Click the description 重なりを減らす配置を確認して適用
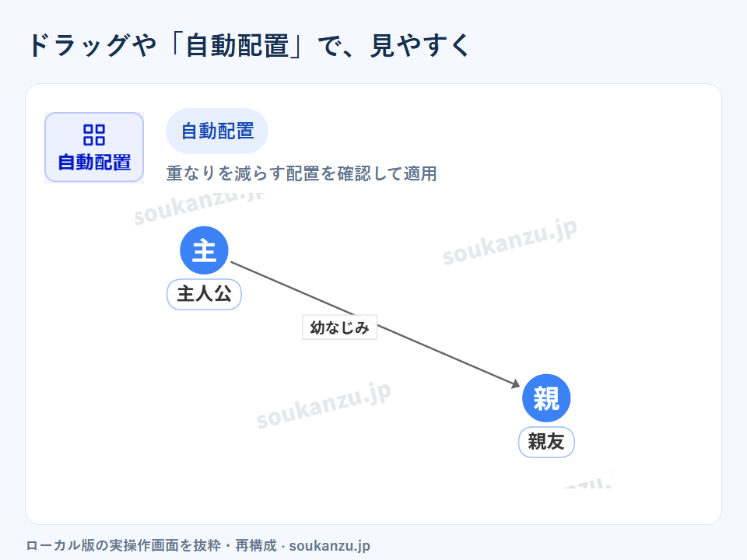 click(302, 173)
